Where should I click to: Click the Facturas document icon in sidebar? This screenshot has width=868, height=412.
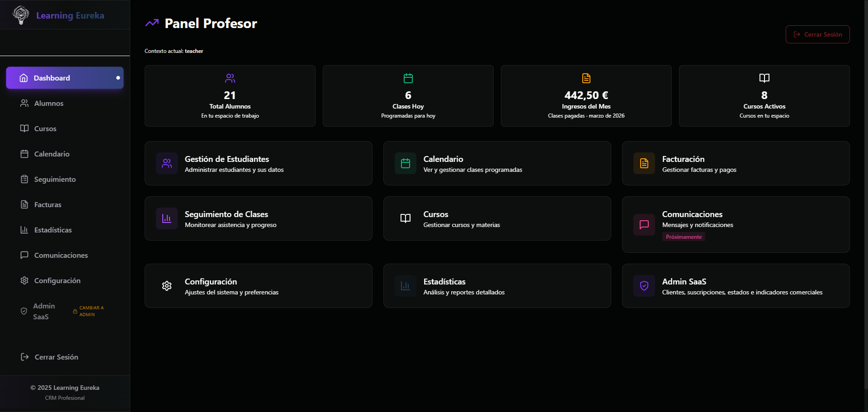[24, 204]
